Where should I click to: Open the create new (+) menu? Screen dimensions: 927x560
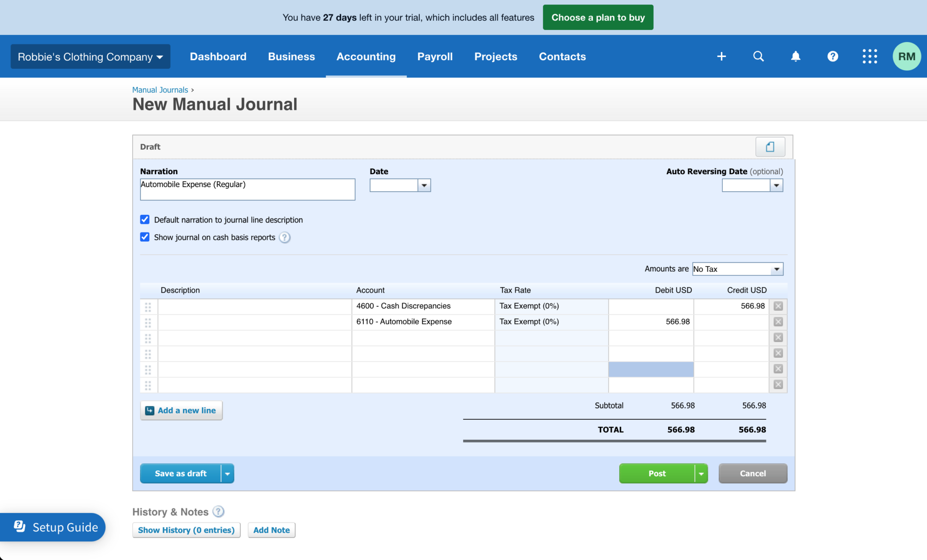click(x=721, y=56)
